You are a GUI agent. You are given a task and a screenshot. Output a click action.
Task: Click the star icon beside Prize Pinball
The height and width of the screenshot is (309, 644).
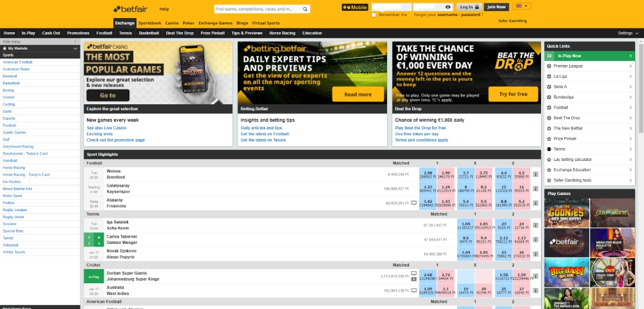click(x=549, y=138)
